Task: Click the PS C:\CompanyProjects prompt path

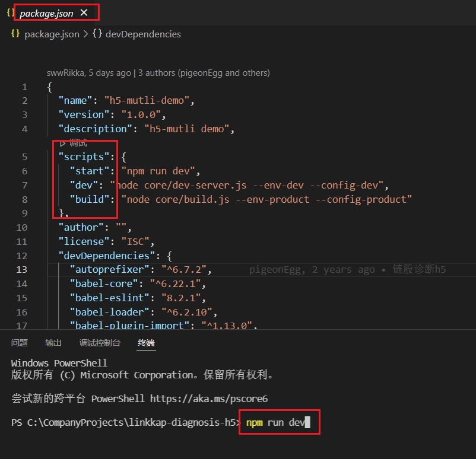Action: (x=125, y=423)
